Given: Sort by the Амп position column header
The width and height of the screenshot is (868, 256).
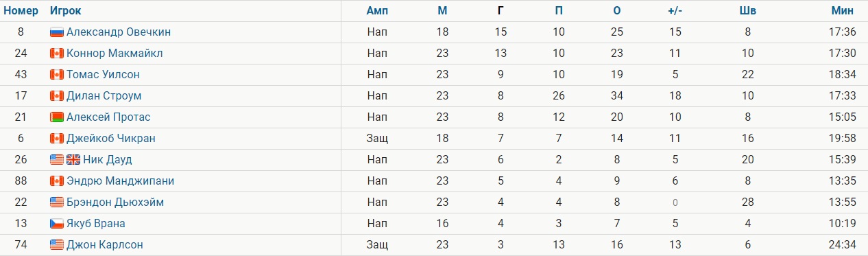Looking at the screenshot, I should click(x=377, y=10).
